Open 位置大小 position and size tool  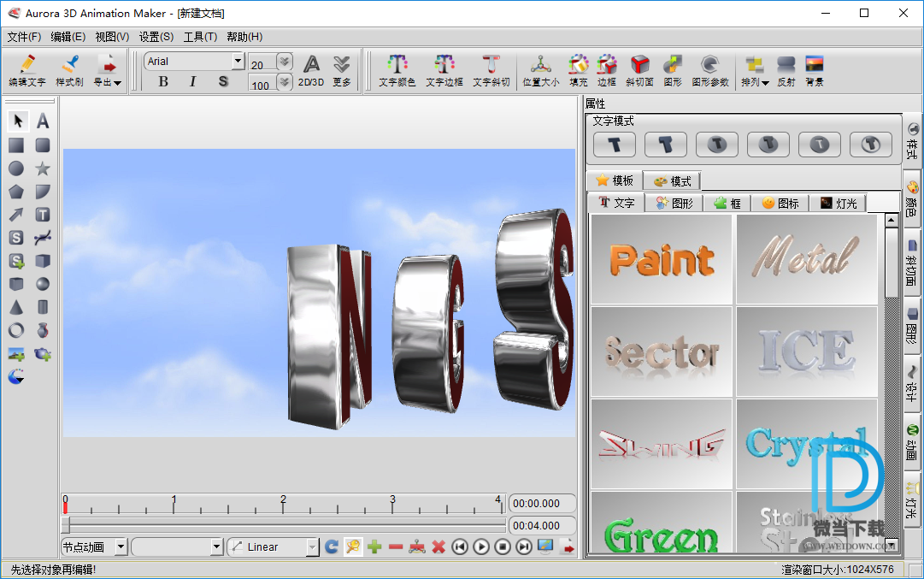(541, 70)
